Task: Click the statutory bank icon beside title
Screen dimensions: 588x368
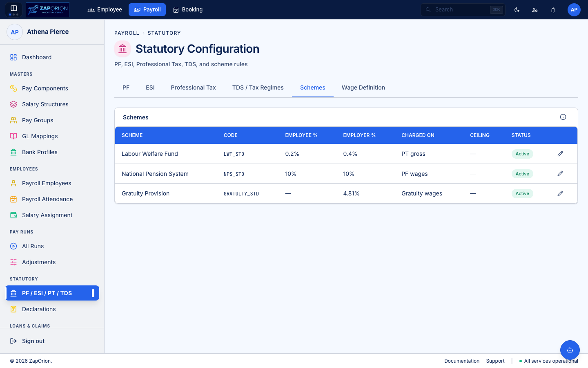Action: tap(122, 49)
